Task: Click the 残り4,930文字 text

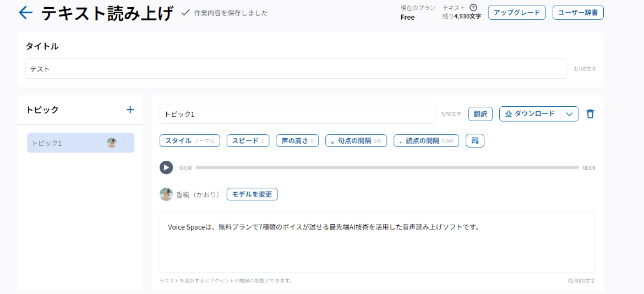Action: [461, 17]
